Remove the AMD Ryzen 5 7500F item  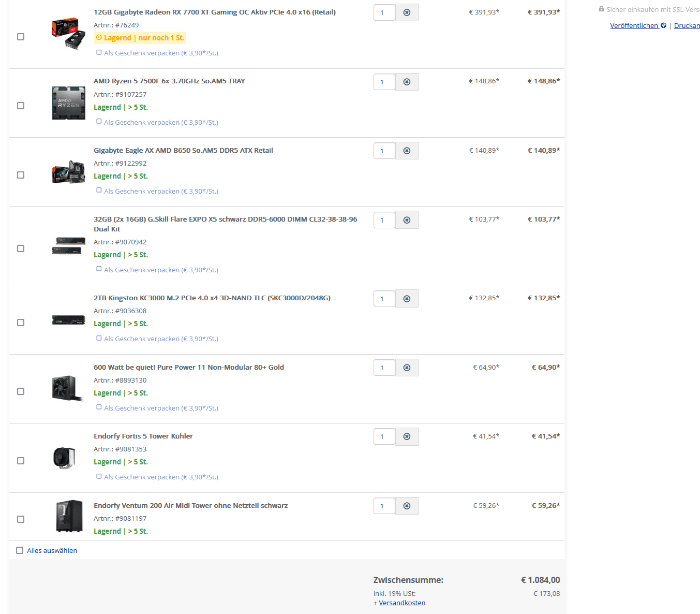tap(407, 82)
